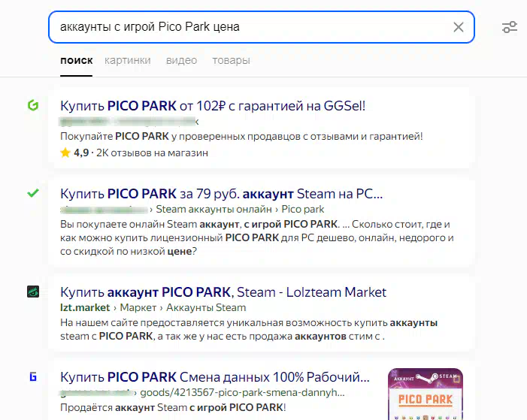Switch to the картинки tab
Viewport: 527px width, 420px height.
[x=127, y=60]
